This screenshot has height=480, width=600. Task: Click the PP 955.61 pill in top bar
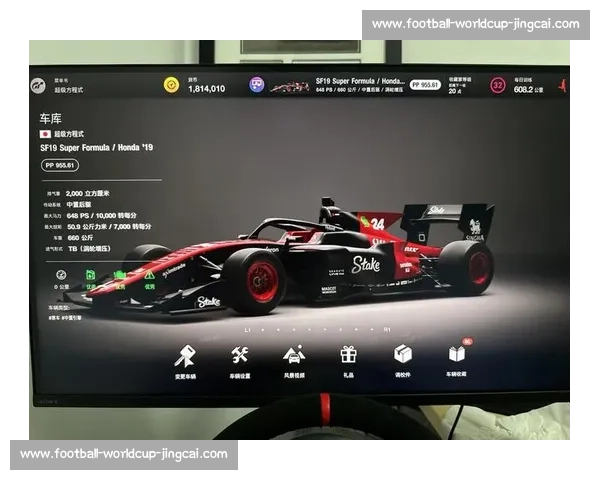tap(425, 85)
